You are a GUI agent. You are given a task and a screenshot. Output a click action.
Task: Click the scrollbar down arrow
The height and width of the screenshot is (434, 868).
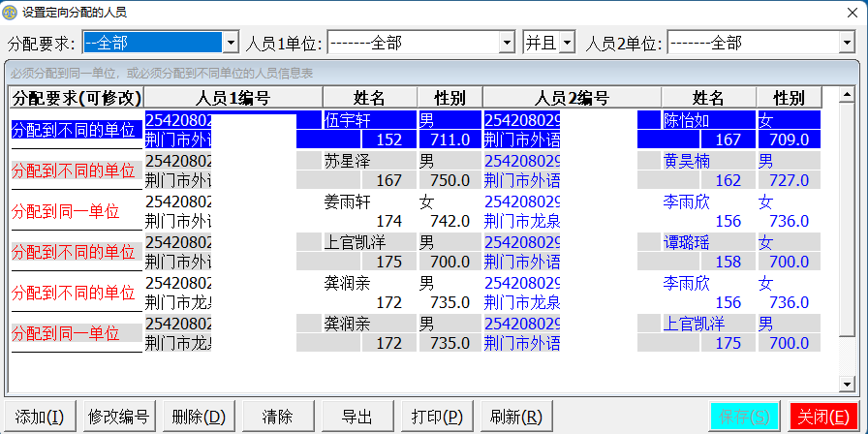click(x=847, y=384)
